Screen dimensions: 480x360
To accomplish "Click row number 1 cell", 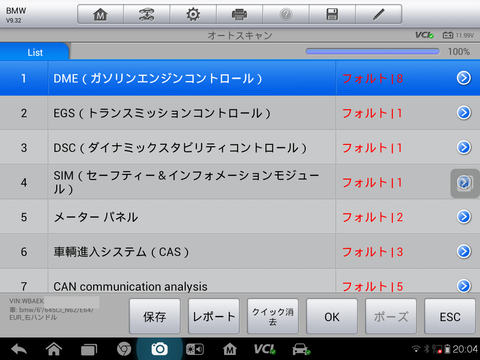I will pyautogui.click(x=24, y=78).
